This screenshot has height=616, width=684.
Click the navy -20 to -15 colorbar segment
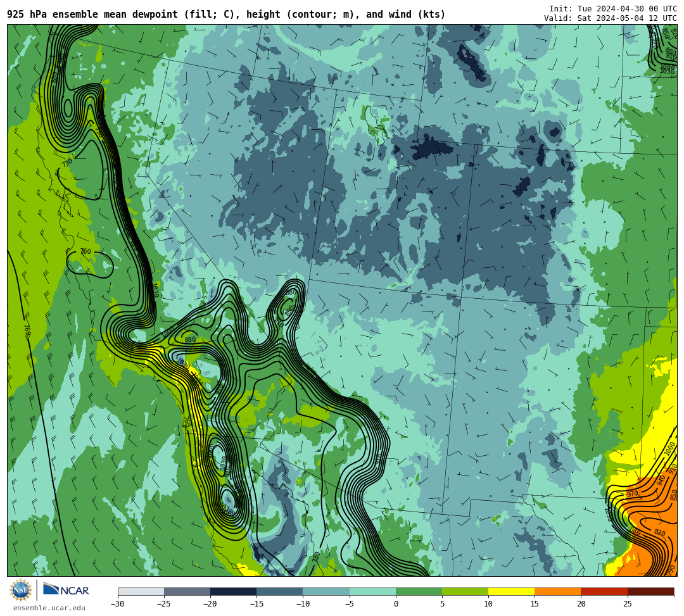[233, 591]
